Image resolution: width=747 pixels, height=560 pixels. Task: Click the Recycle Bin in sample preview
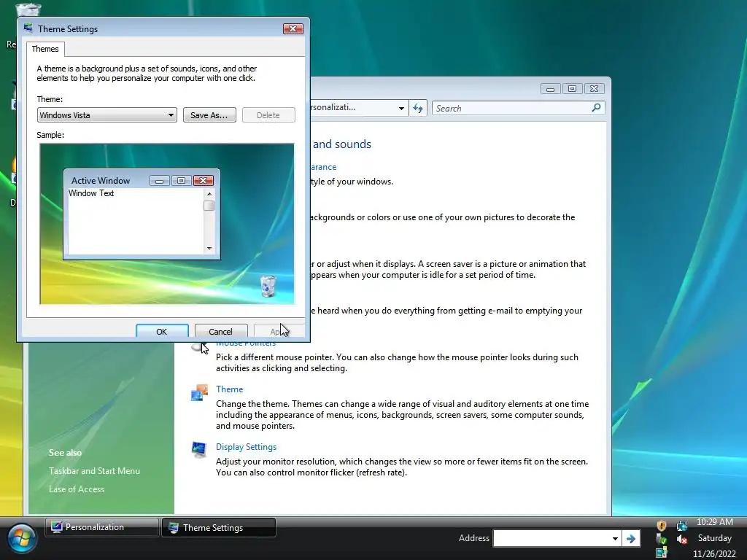pyautogui.click(x=268, y=286)
